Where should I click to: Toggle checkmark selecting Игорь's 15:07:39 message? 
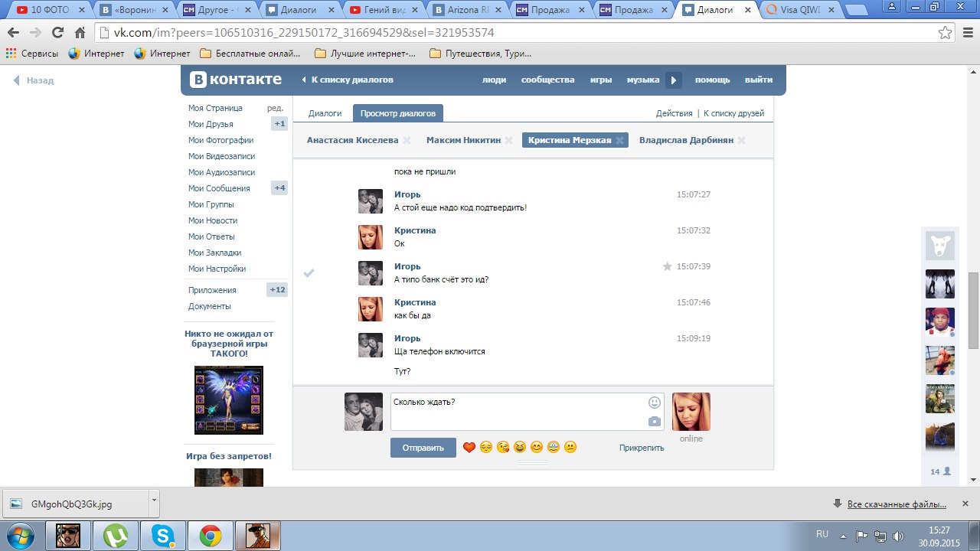pyautogui.click(x=309, y=273)
